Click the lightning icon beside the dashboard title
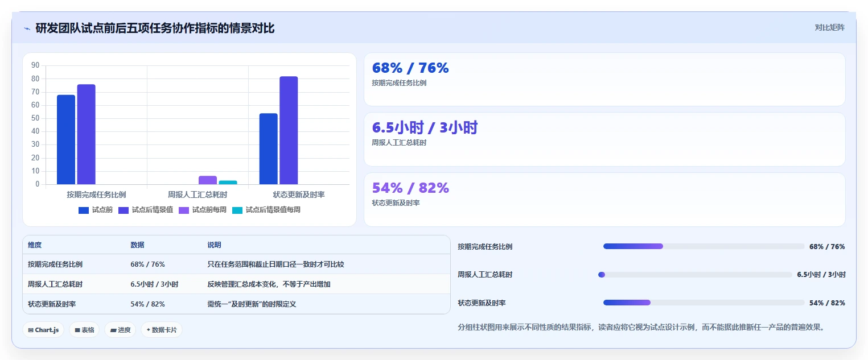This screenshot has height=360, width=868. pyautogui.click(x=27, y=28)
